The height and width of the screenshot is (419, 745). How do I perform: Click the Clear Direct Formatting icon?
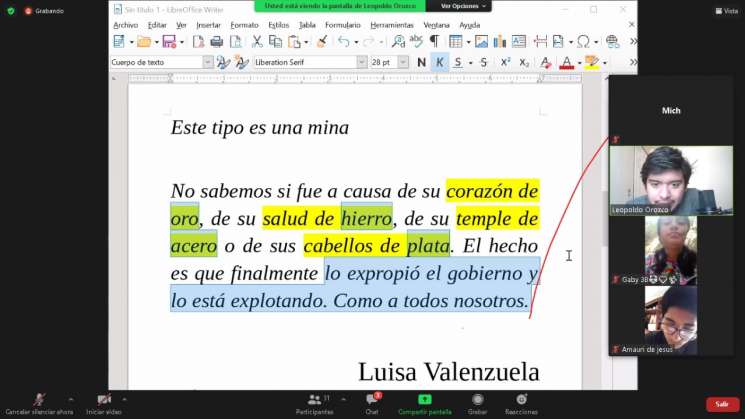545,62
